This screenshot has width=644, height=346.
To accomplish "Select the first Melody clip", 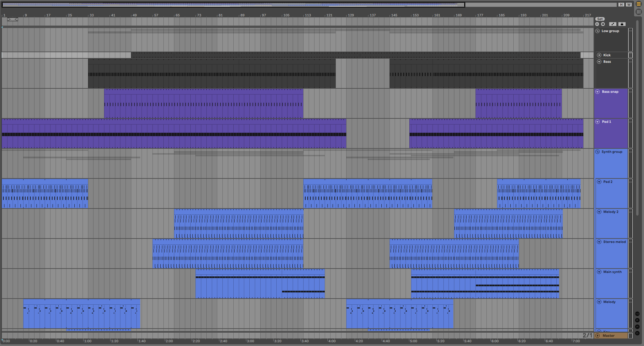I will pos(82,314).
